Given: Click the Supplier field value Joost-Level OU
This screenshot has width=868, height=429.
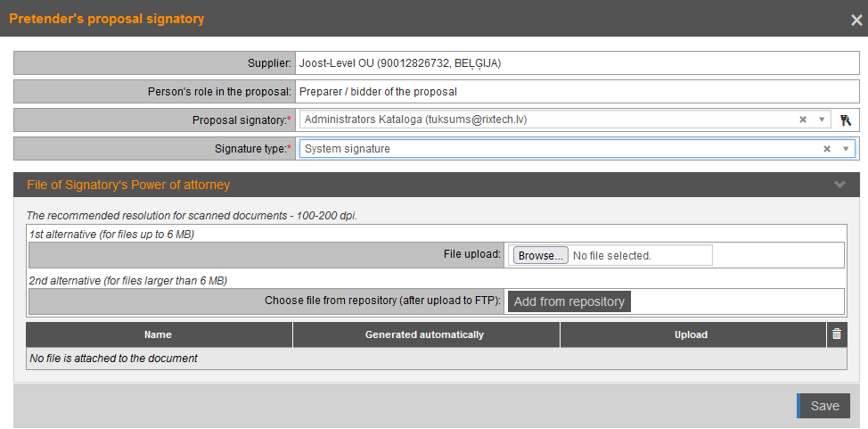Looking at the screenshot, I should tap(400, 63).
